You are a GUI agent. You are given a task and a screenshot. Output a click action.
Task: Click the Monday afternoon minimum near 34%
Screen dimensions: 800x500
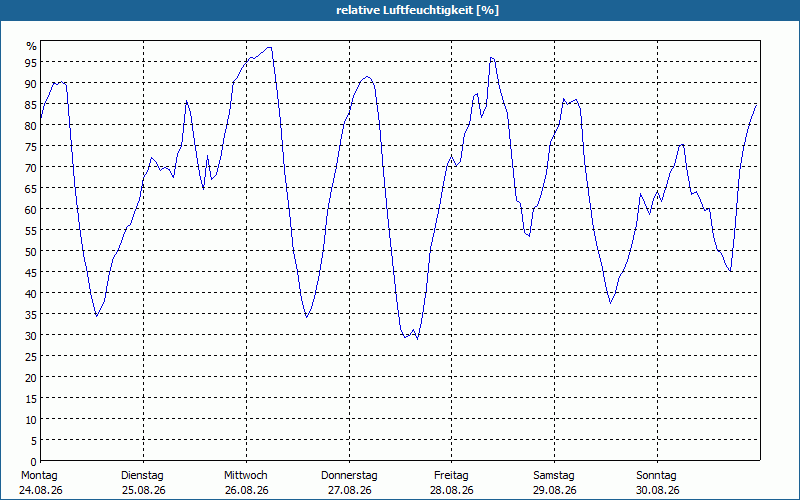tap(96, 316)
